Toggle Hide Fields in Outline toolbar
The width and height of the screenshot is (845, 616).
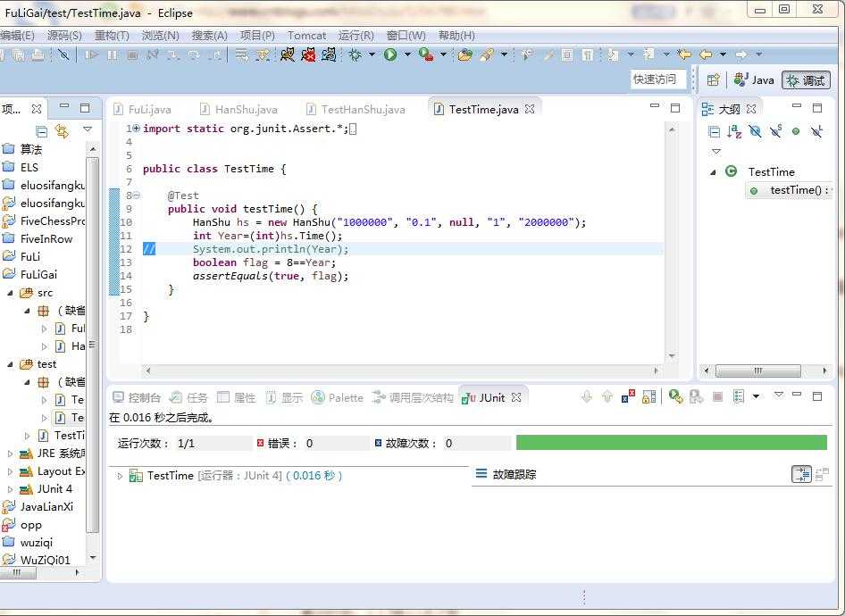coord(755,131)
